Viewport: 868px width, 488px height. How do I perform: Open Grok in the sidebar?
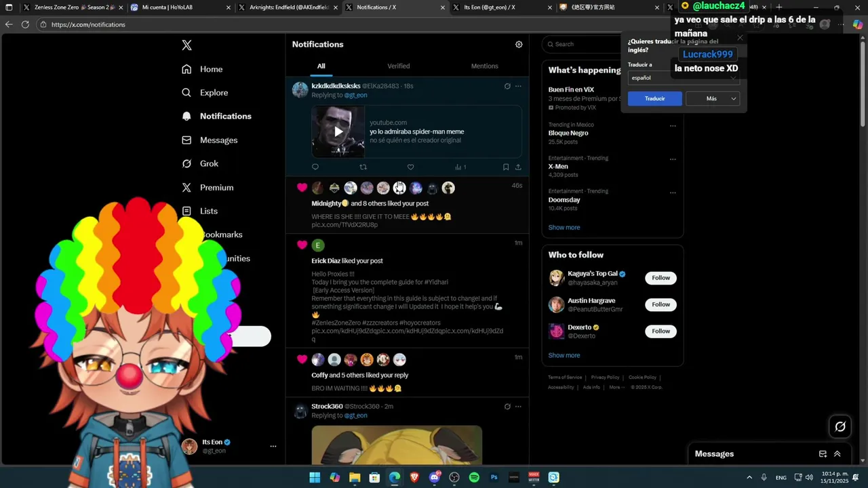pyautogui.click(x=200, y=163)
